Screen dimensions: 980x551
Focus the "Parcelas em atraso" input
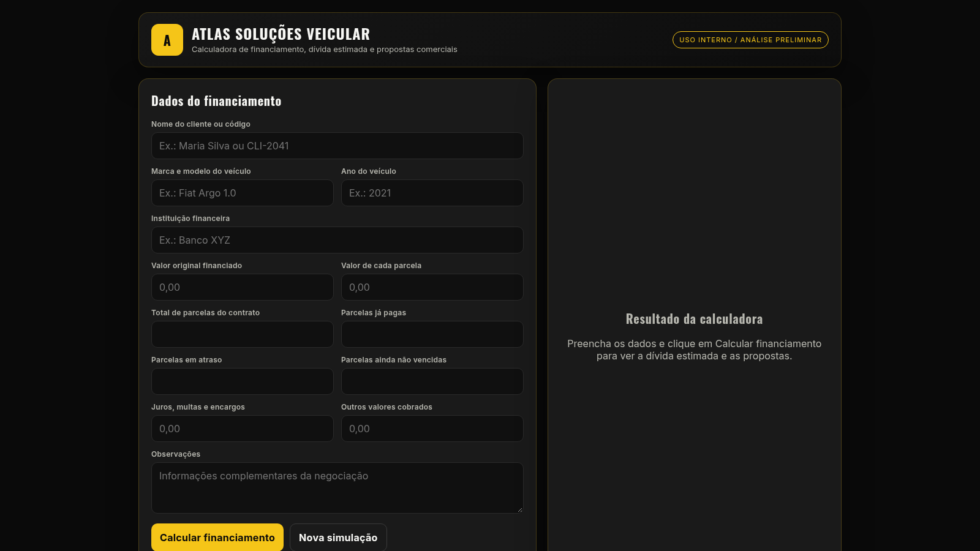point(243,381)
